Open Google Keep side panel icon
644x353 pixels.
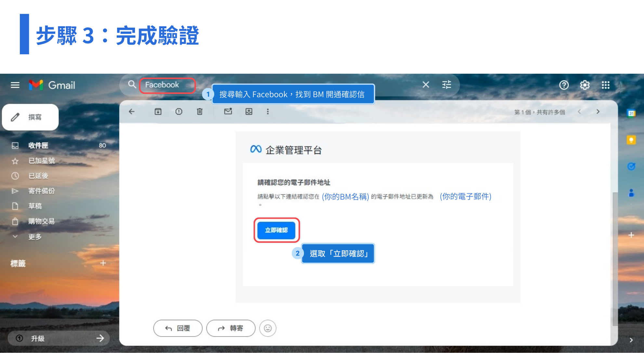[x=631, y=140]
